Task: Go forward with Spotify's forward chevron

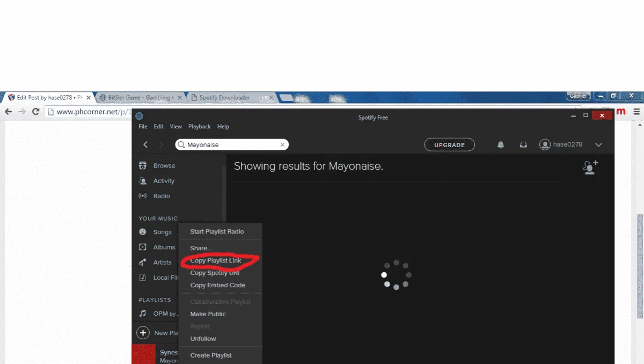Action: (161, 144)
